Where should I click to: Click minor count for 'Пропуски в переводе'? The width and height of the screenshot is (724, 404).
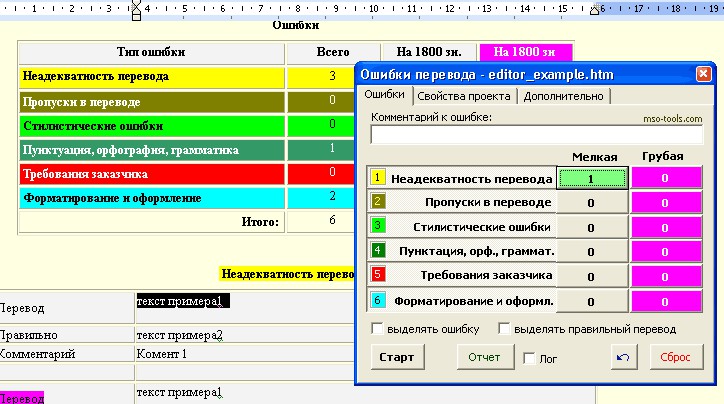pos(592,203)
